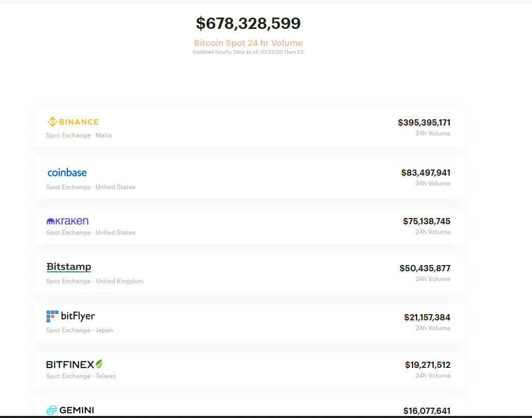Click the Gemini exchange row
The width and height of the screenshot is (532, 418).
coord(248,410)
